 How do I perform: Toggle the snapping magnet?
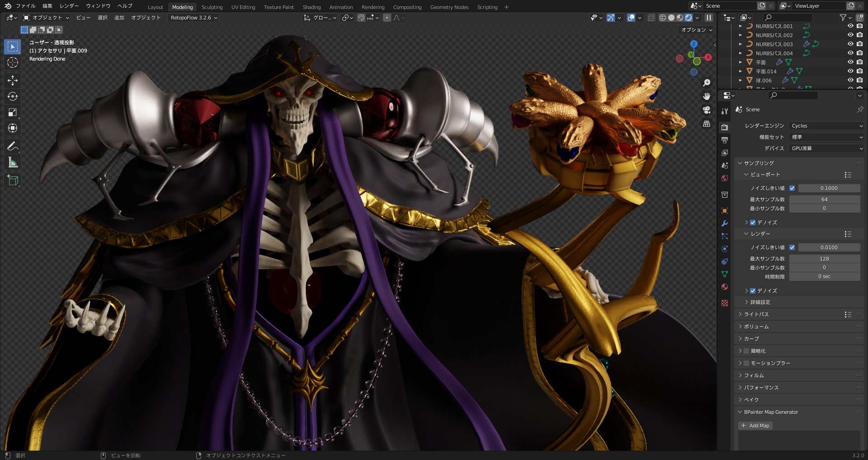(x=361, y=18)
